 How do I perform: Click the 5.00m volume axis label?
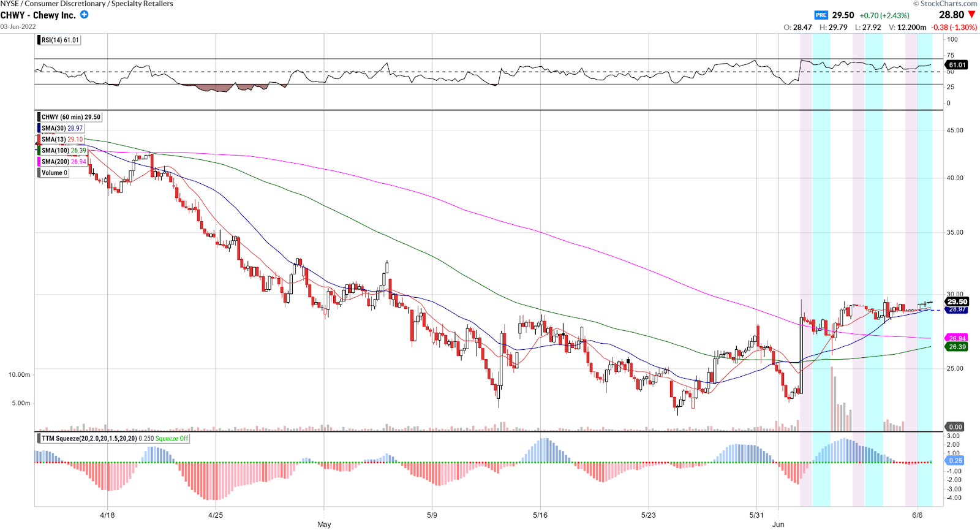21,403
